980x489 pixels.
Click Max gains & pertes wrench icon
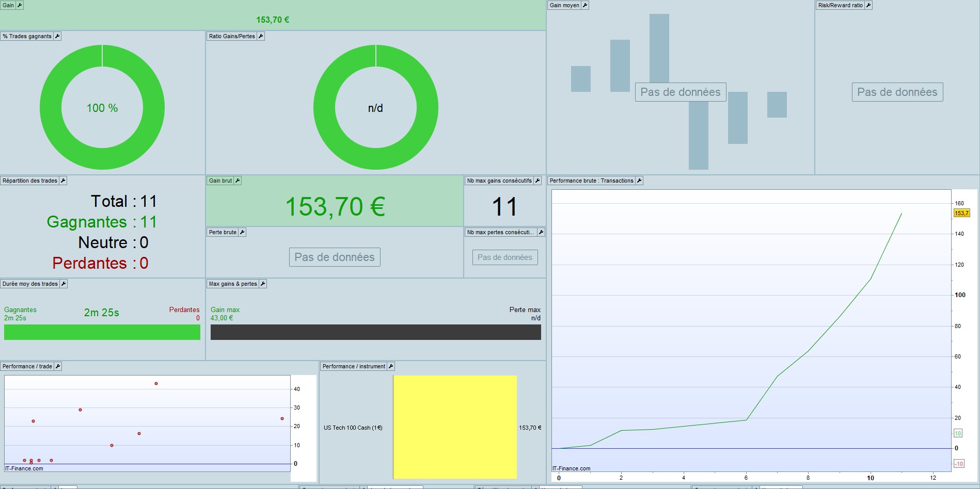click(x=263, y=284)
